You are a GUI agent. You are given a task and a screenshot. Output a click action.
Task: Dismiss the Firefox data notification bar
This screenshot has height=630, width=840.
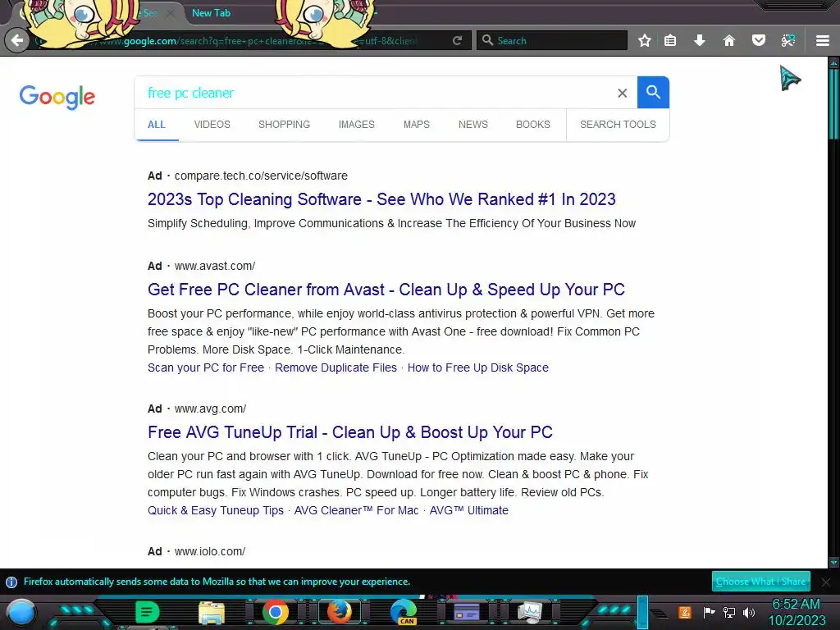pyautogui.click(x=826, y=582)
